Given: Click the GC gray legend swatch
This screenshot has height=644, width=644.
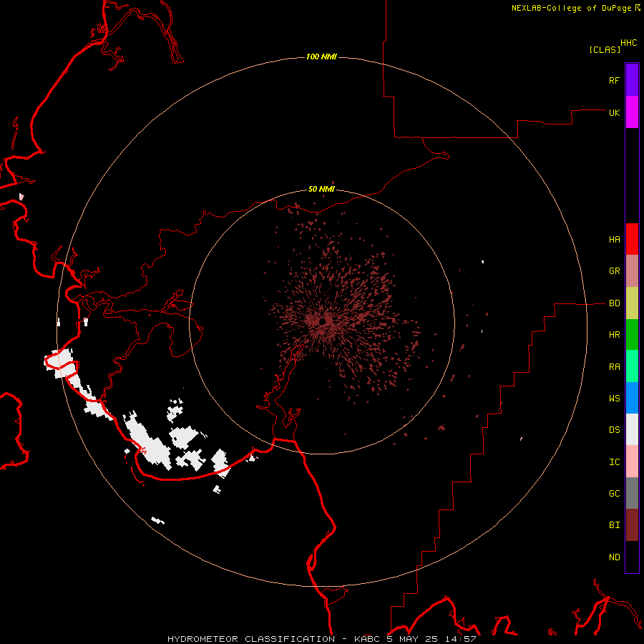Looking at the screenshot, I should click(632, 493).
